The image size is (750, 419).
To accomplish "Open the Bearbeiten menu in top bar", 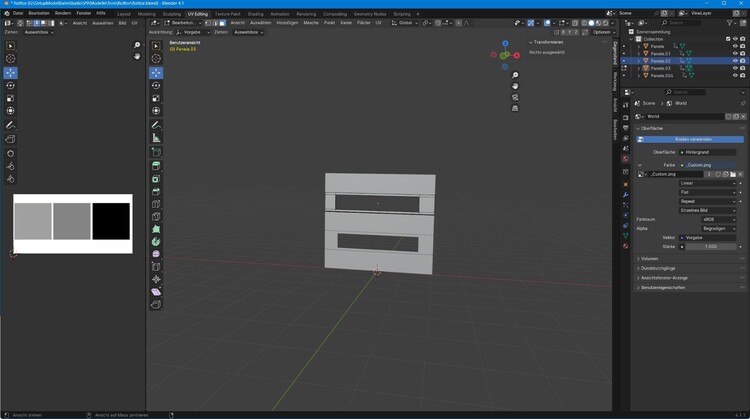I will [39, 13].
